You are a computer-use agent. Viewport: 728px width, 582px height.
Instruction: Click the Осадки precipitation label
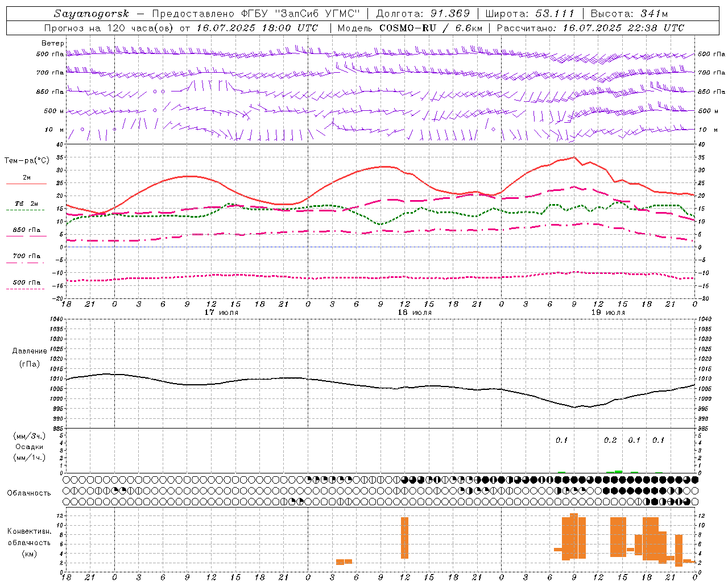pos(30,447)
